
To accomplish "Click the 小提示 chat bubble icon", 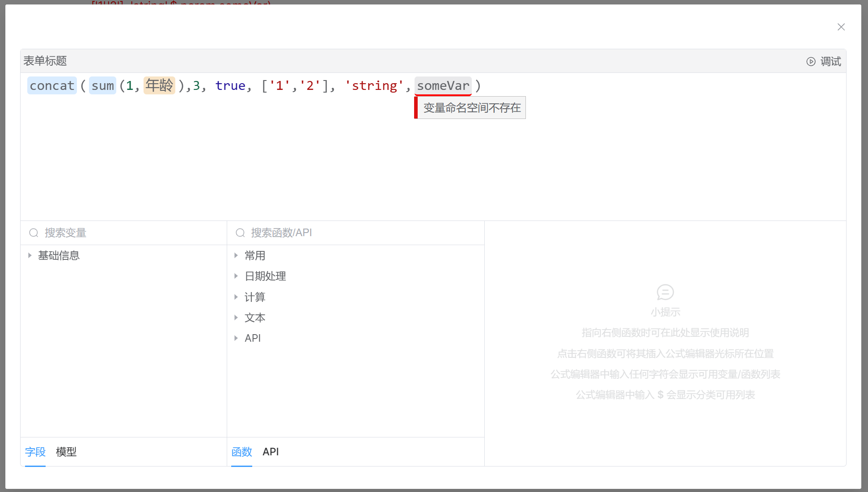I will tap(665, 293).
